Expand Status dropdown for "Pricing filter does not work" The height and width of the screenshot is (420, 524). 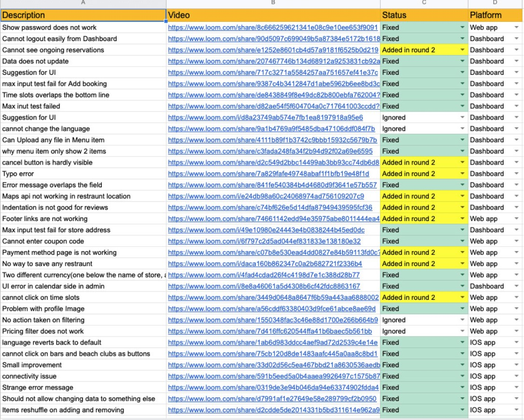pyautogui.click(x=463, y=332)
